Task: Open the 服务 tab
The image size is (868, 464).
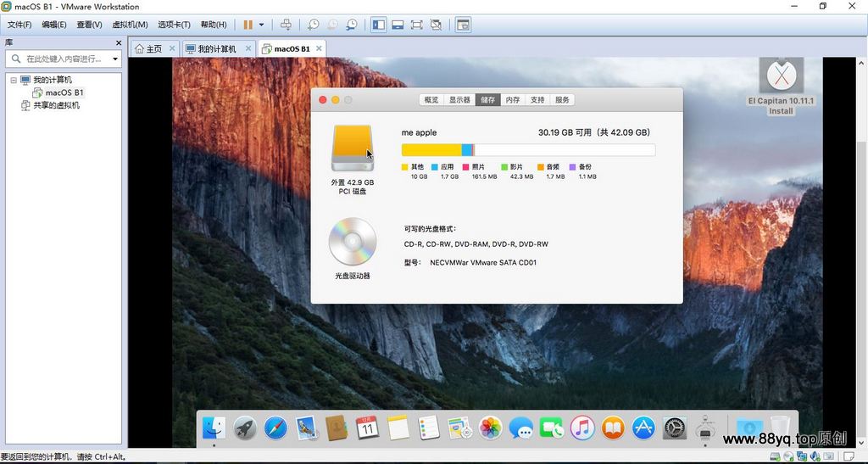Action: 563,99
